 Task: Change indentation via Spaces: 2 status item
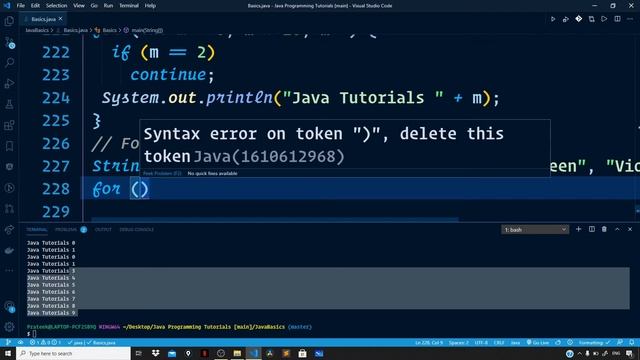tap(458, 342)
